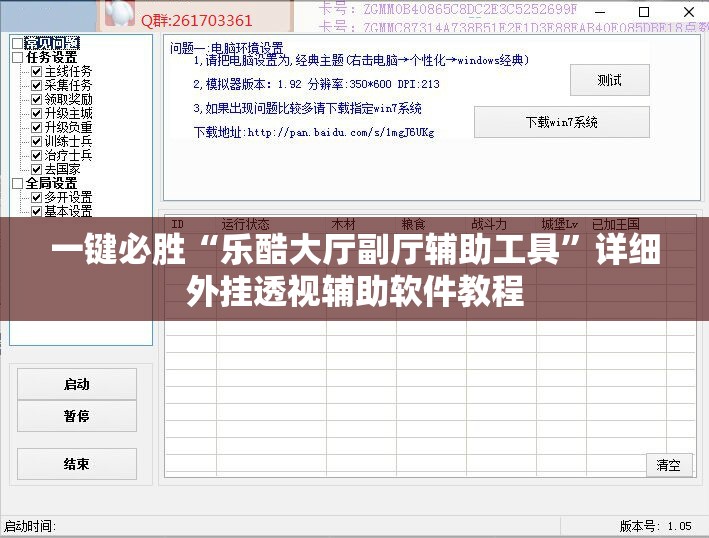
Task: Click the mascot avatar image in the title bar
Action: coord(119,12)
